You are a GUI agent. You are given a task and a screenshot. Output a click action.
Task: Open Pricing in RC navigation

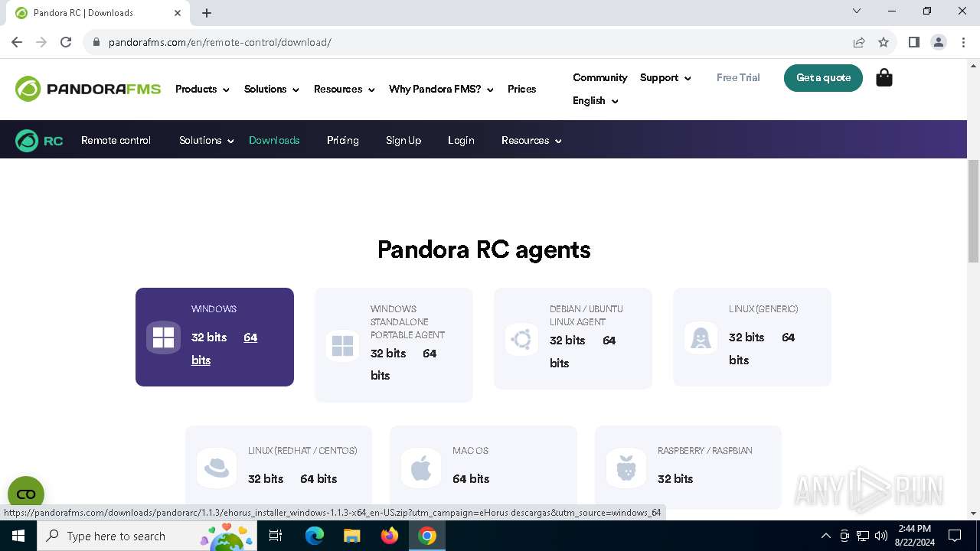pyautogui.click(x=343, y=141)
